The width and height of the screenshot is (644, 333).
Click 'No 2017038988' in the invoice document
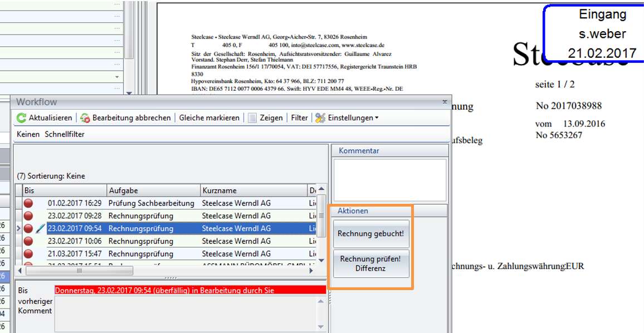pyautogui.click(x=569, y=106)
